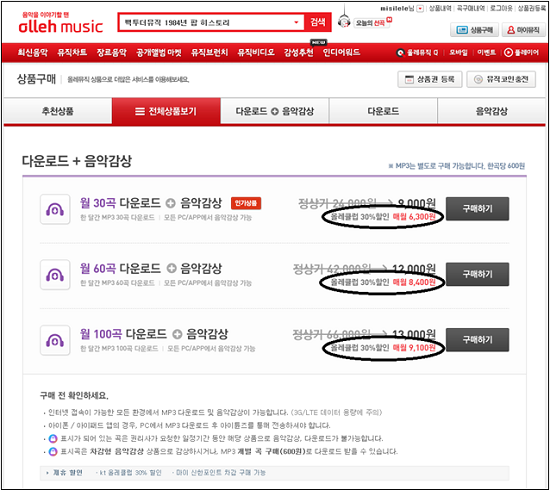550x490 pixels.
Task: Click the 뮤직코인충전 button
Action: pyautogui.click(x=501, y=79)
